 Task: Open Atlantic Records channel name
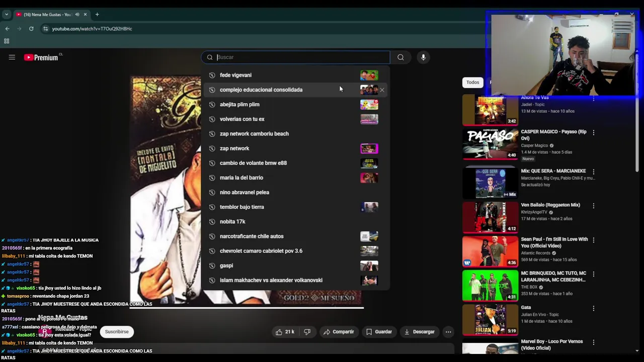click(536, 253)
